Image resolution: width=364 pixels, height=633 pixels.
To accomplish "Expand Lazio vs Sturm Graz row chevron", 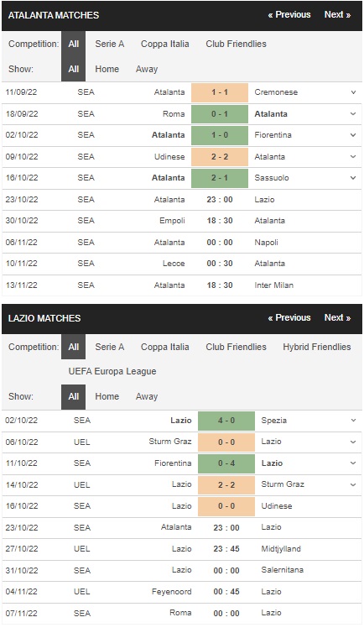I will coord(353,484).
